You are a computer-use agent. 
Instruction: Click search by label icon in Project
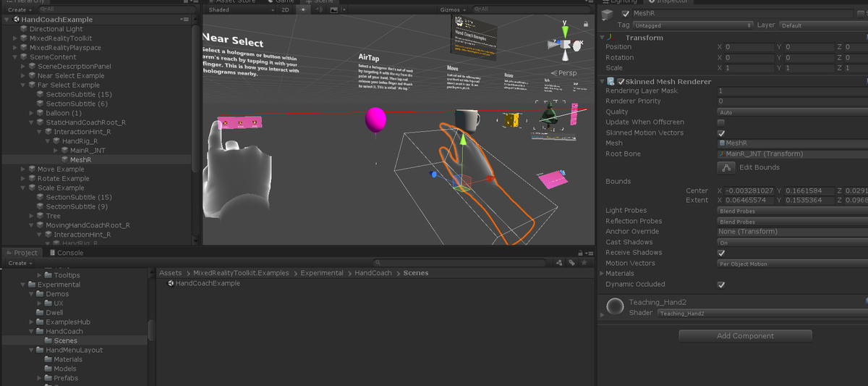571,263
